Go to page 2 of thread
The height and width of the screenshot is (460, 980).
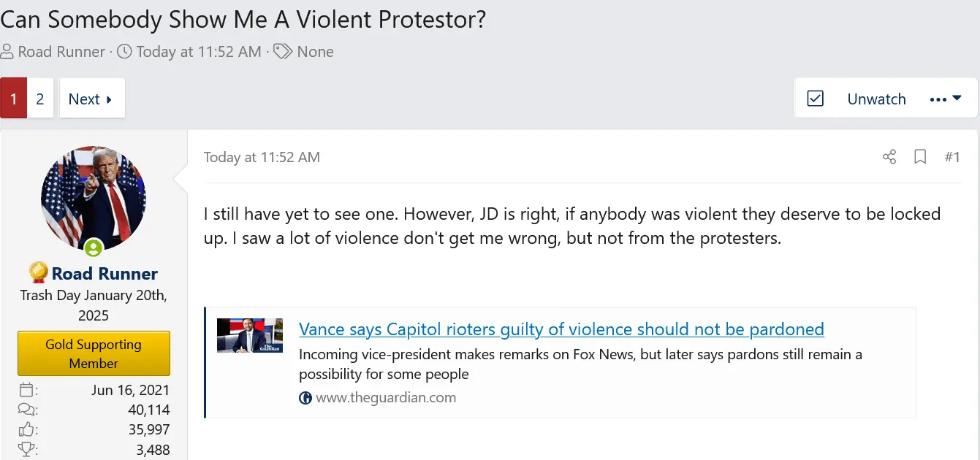coord(40,99)
